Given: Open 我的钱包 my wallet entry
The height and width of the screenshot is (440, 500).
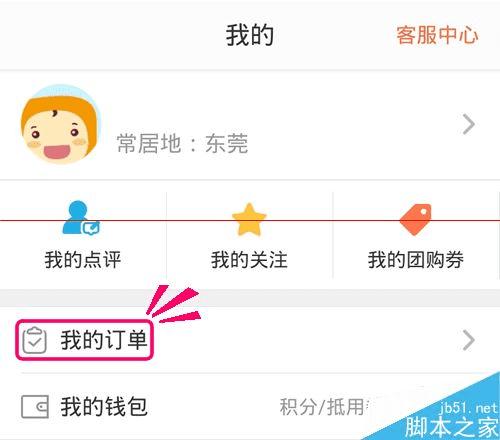Looking at the screenshot, I should (104, 407).
